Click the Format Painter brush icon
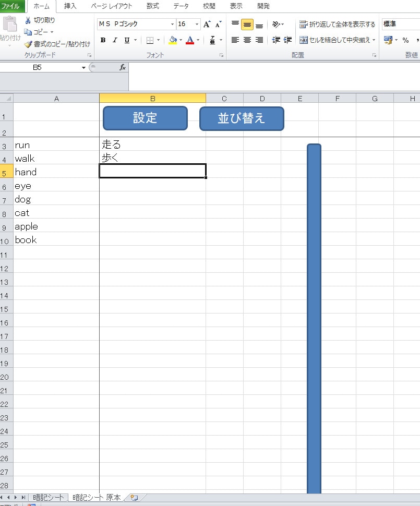This screenshot has width=420, height=506. [x=28, y=44]
